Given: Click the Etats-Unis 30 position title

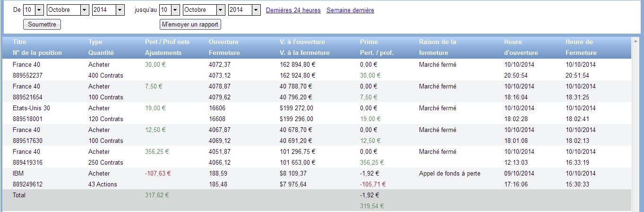Looking at the screenshot, I should click(31, 108).
